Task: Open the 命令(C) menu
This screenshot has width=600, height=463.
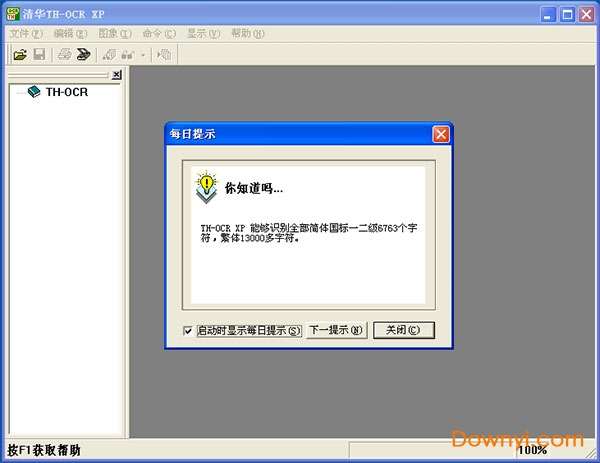Action: [x=159, y=34]
